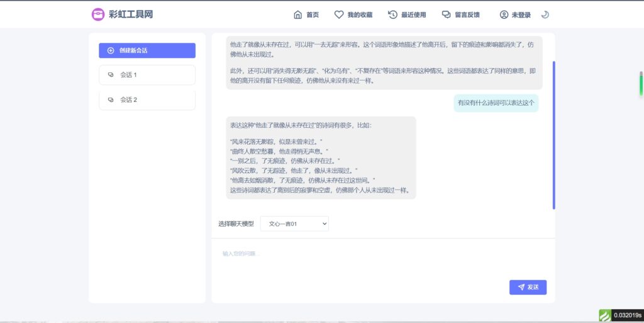Select 会话 1 in the sidebar
Viewport: 644px width, 323px height.
pos(147,75)
